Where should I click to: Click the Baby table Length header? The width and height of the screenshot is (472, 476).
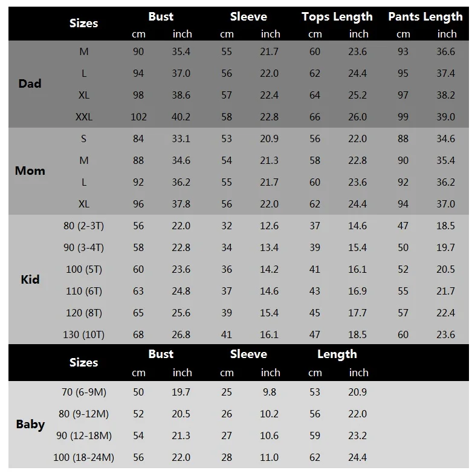tap(337, 354)
